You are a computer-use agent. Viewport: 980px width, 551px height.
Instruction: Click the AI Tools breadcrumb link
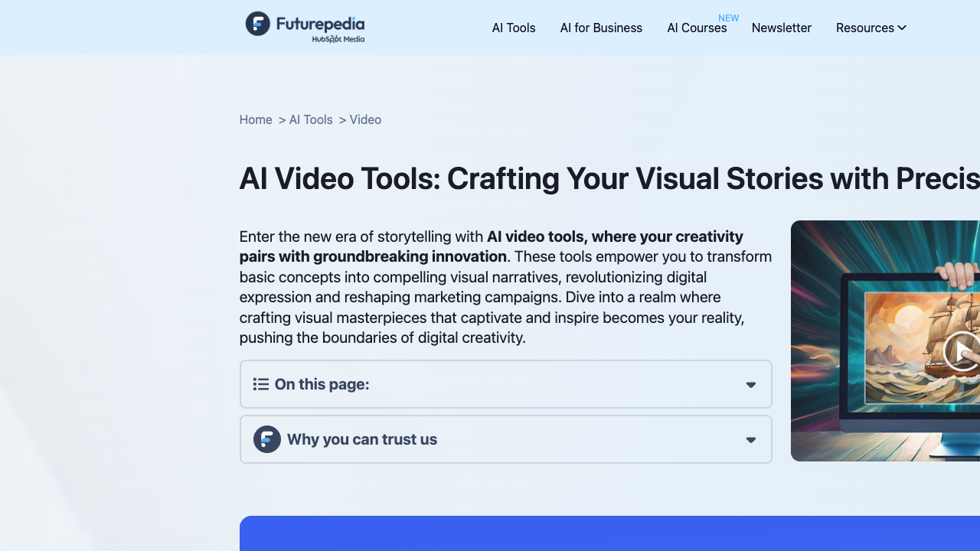(x=311, y=119)
